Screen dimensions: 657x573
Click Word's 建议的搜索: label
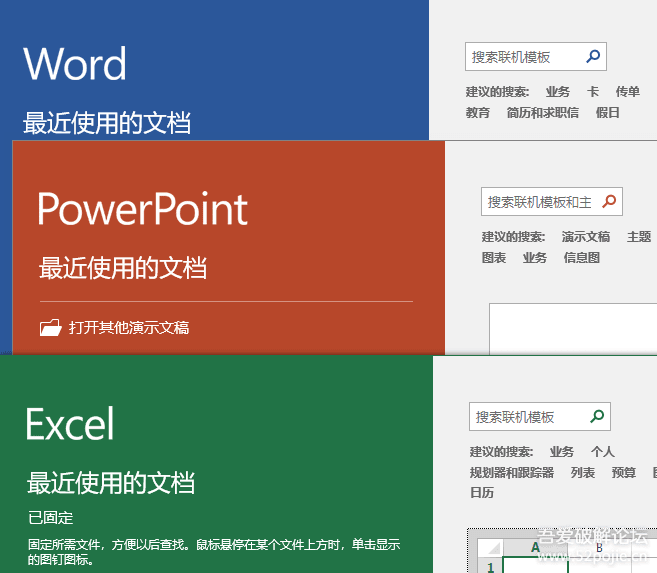[x=497, y=92]
